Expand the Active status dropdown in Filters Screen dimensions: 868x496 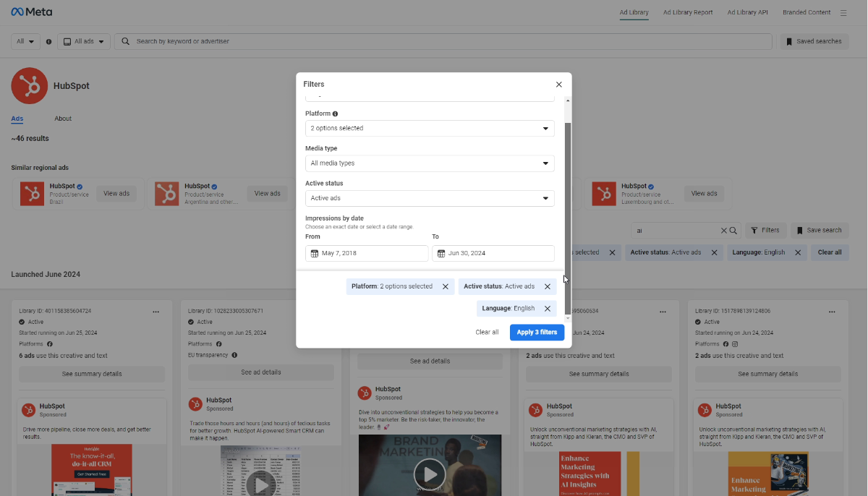pos(429,197)
